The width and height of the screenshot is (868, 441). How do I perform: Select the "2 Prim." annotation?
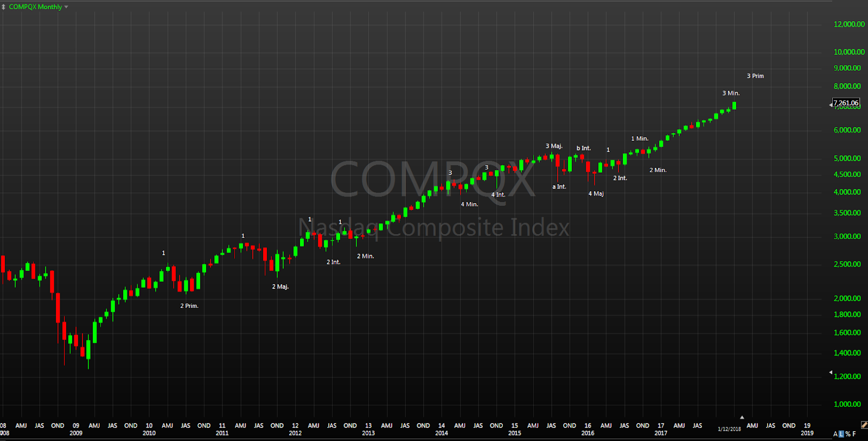tap(189, 306)
